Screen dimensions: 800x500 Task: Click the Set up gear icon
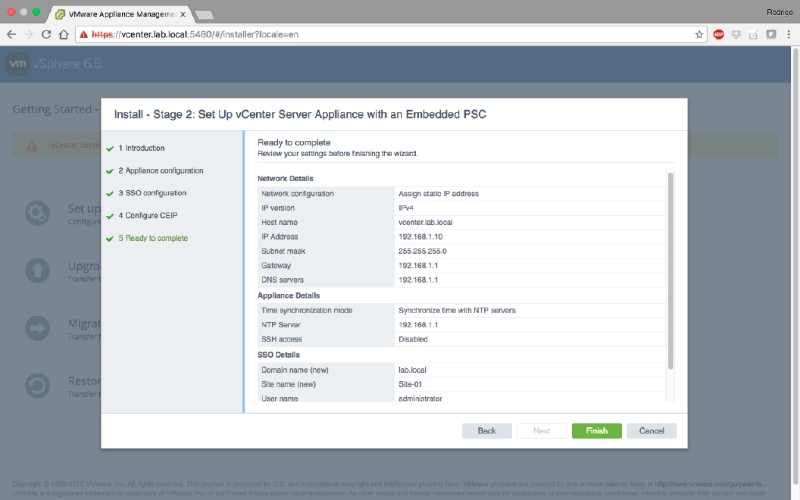[37, 214]
